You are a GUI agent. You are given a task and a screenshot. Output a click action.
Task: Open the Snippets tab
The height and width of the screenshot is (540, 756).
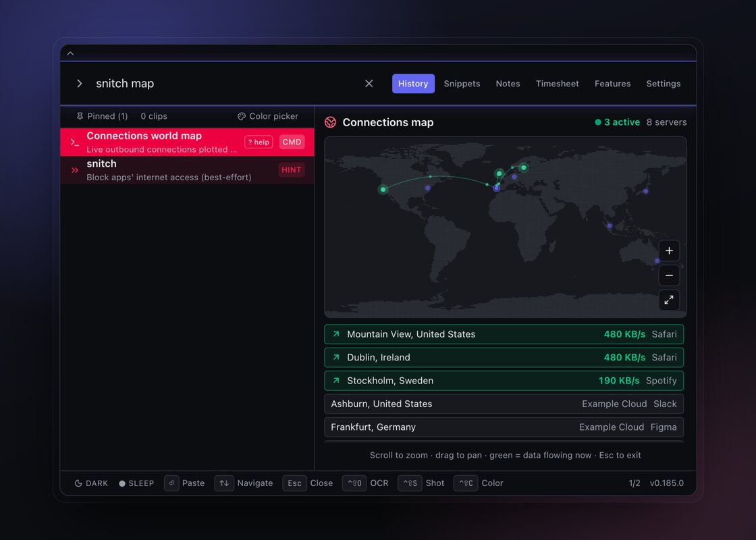tap(462, 84)
